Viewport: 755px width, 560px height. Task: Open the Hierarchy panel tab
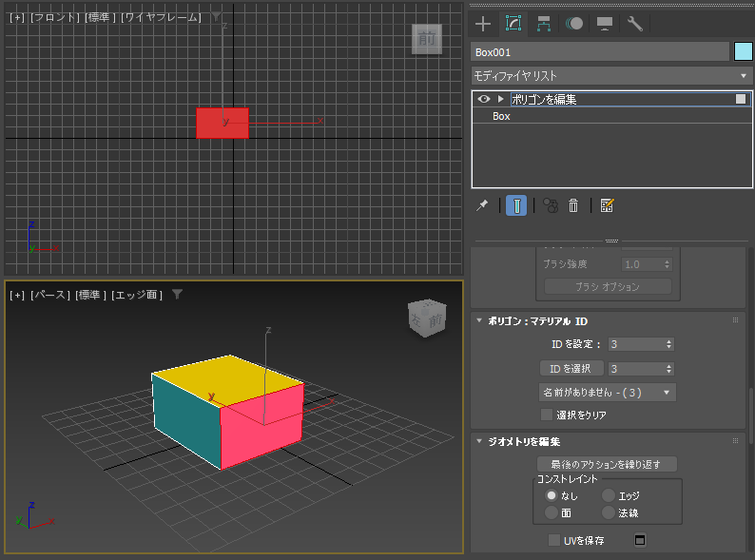(x=544, y=24)
